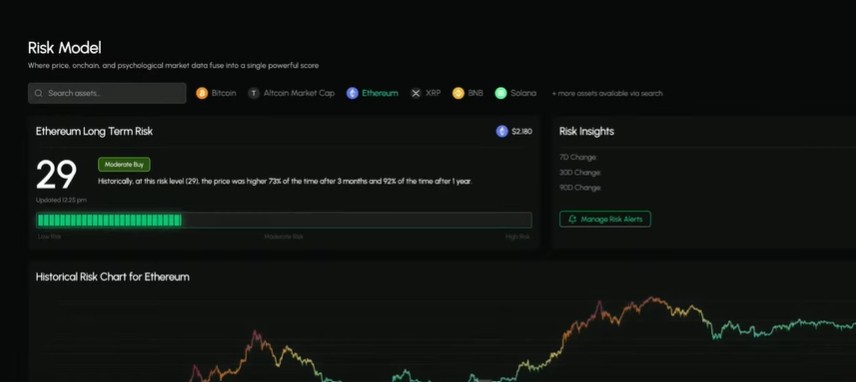This screenshot has height=382, width=856.
Task: Click the green Solana icon
Action: coord(501,93)
